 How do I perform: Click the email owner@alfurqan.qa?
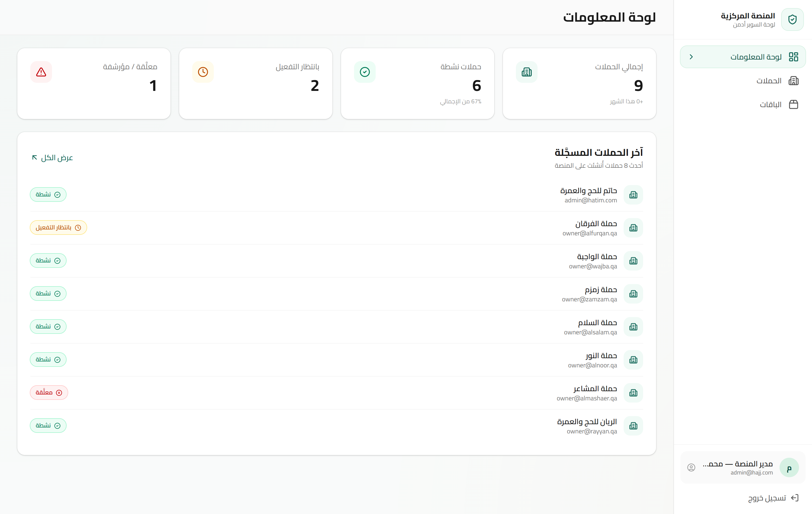590,233
